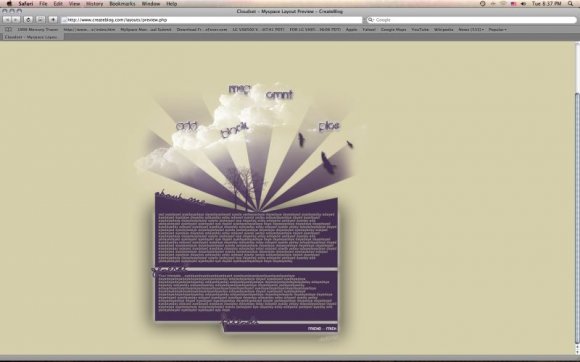The image size is (580, 362).
Task: Click the search magnifier dropdown in Google field
Action: 371,20
